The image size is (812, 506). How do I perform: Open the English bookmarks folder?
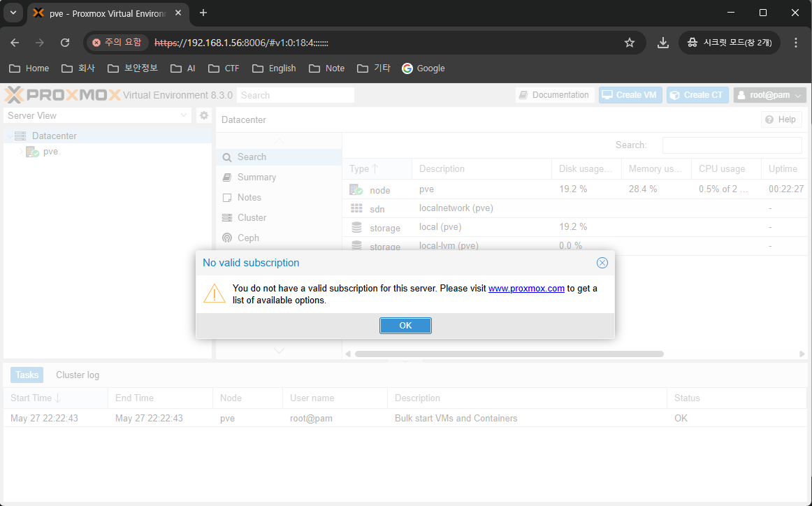274,68
